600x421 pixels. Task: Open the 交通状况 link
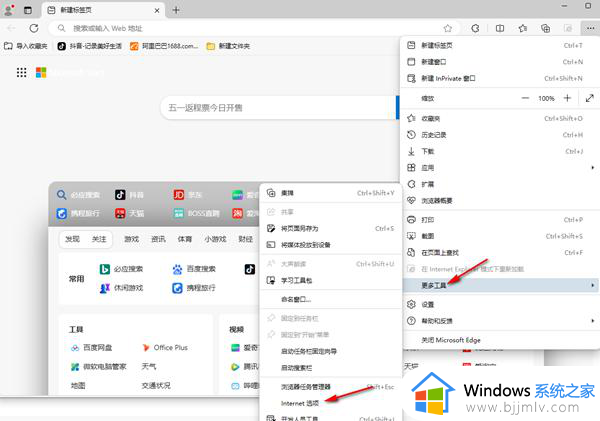pos(156,385)
